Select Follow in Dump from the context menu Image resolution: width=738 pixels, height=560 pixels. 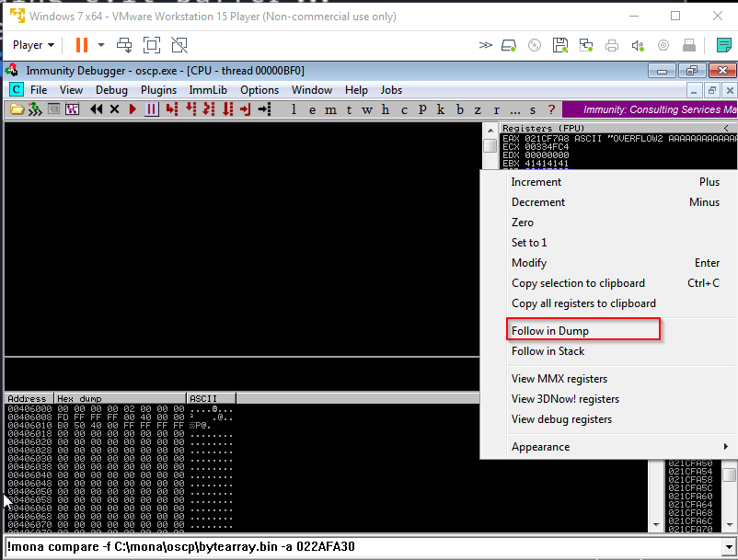pyautogui.click(x=553, y=330)
